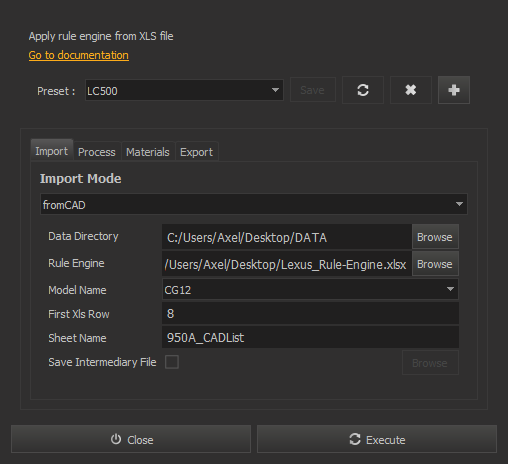Enable Save Intermediary File checkbox
The image size is (508, 464).
(x=172, y=362)
